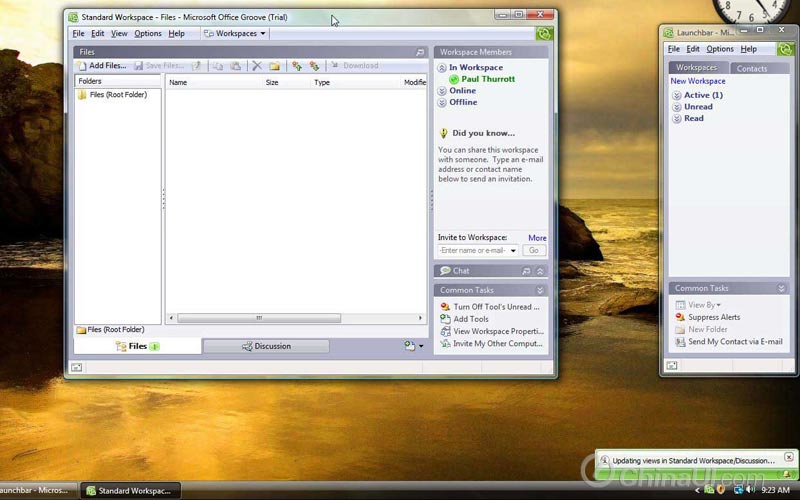Open the Options menu in Standard Workspace
800x500 pixels.
[x=148, y=34]
